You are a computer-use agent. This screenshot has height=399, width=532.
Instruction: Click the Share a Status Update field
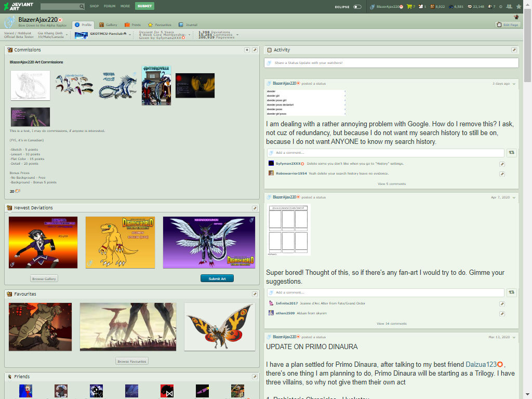coord(391,63)
